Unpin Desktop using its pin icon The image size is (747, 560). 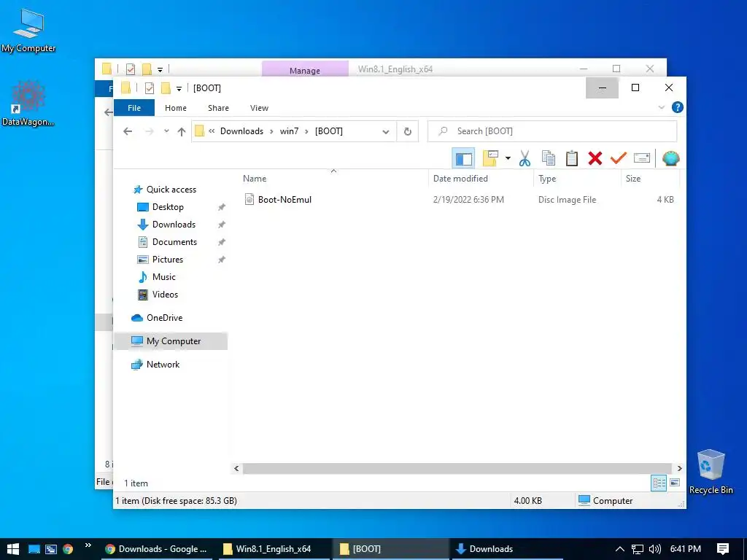coord(222,207)
